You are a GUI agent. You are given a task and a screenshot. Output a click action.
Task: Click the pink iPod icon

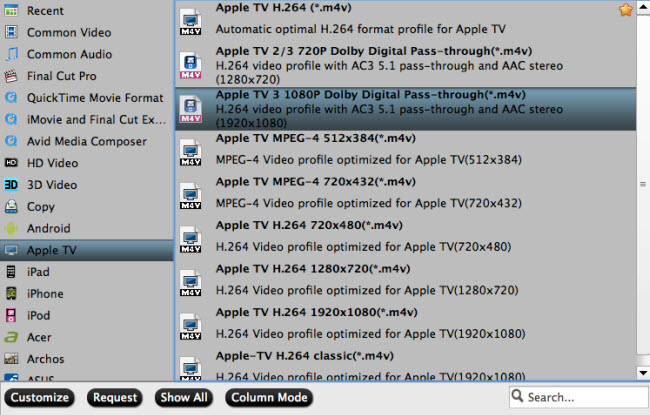click(x=11, y=315)
